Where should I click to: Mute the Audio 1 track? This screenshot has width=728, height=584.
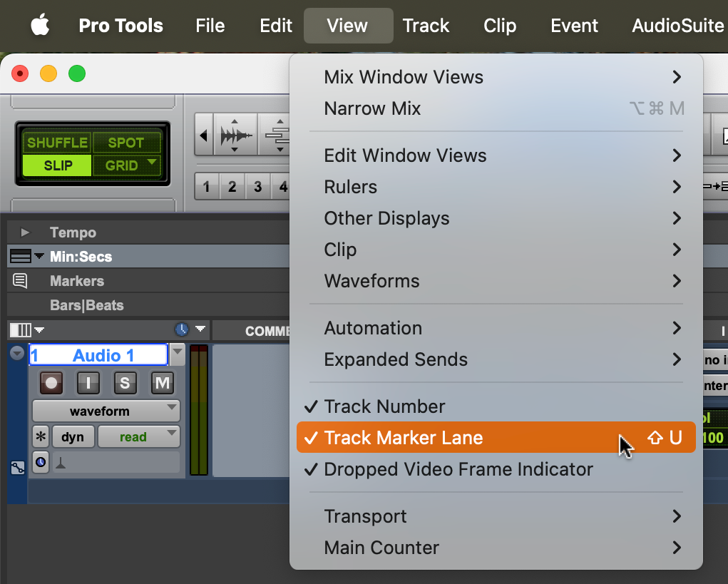[162, 383]
